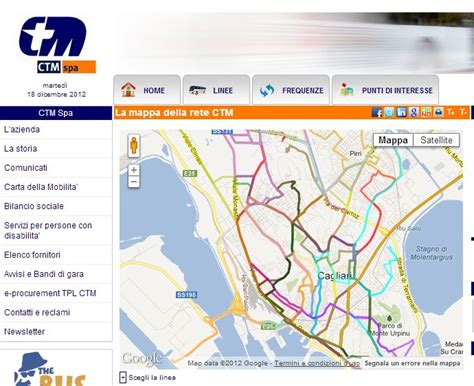Share page on Facebook

pyautogui.click(x=377, y=112)
